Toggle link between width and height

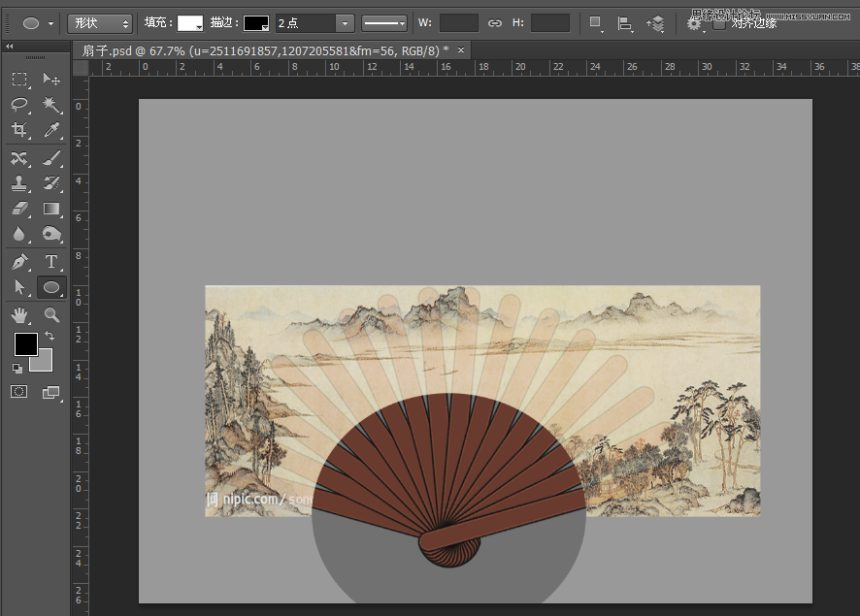click(495, 23)
